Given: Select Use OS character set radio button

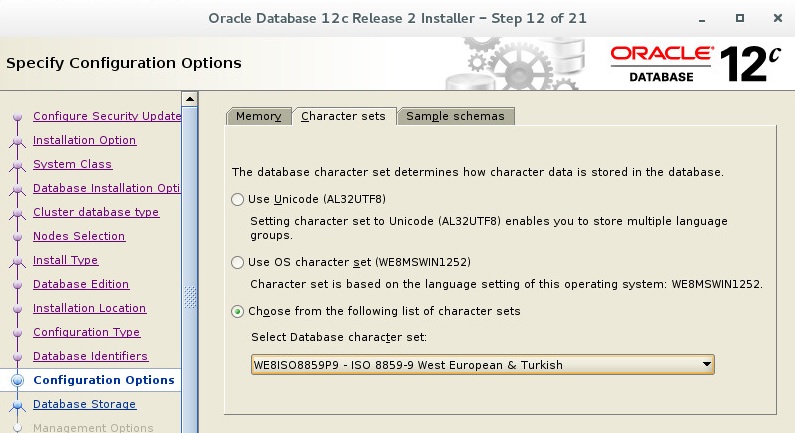Looking at the screenshot, I should pyautogui.click(x=237, y=262).
